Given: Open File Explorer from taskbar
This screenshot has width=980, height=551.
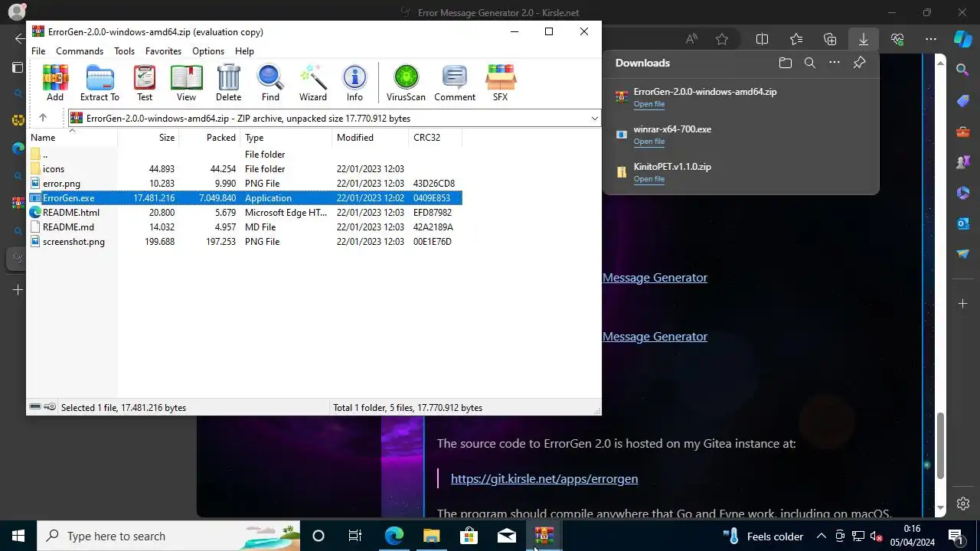Looking at the screenshot, I should (x=431, y=536).
